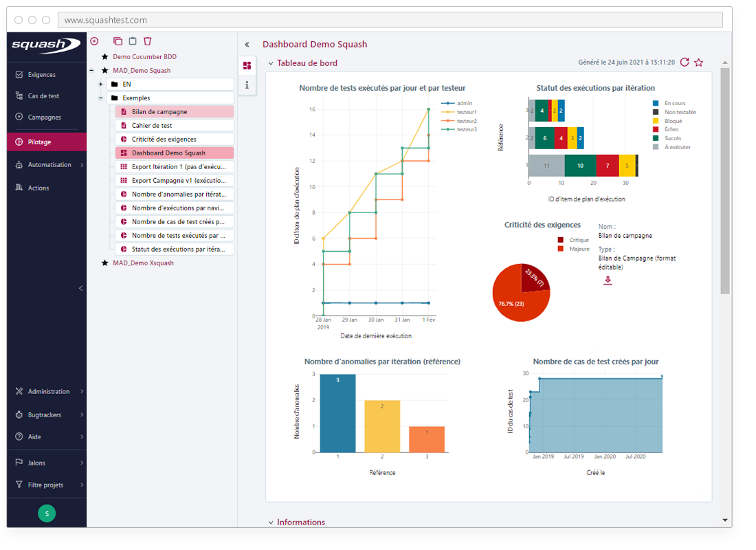
Task: Toggle Bloqué status in legend
Action: pos(667,122)
